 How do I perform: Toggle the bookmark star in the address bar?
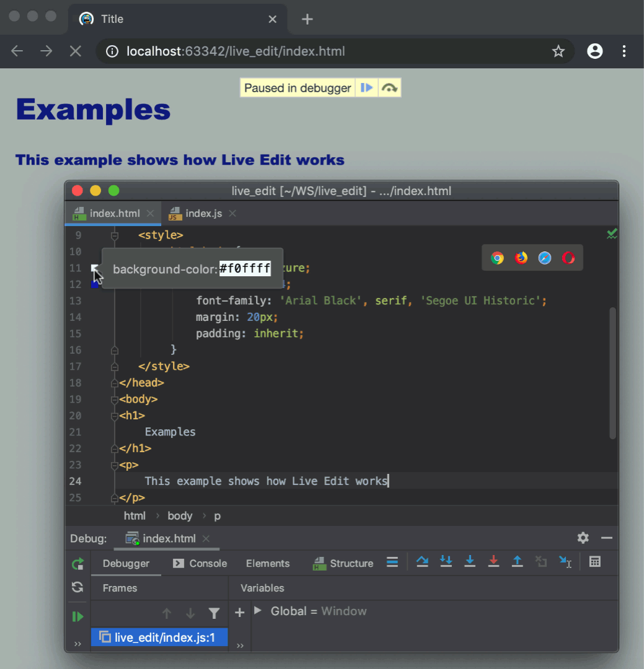tap(558, 51)
